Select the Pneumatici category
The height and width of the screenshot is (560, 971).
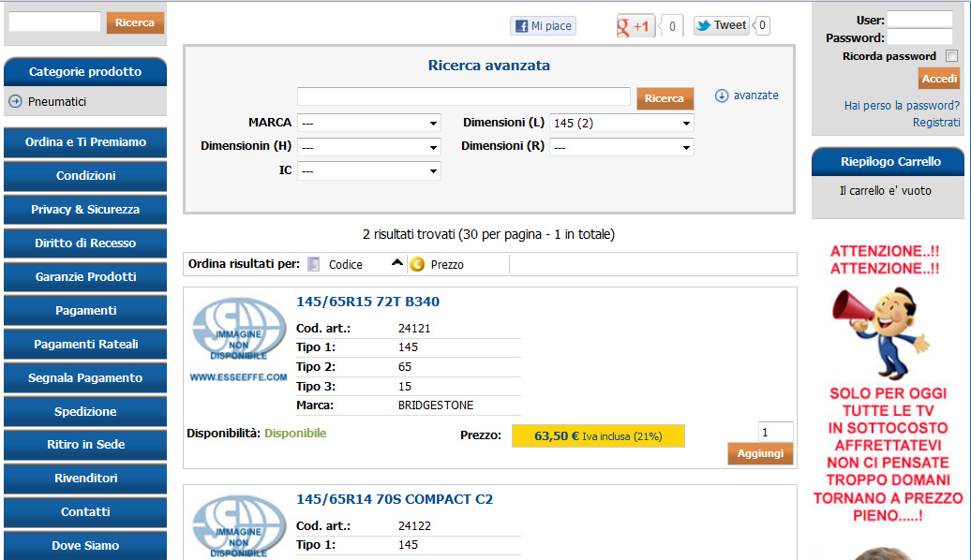(x=57, y=101)
